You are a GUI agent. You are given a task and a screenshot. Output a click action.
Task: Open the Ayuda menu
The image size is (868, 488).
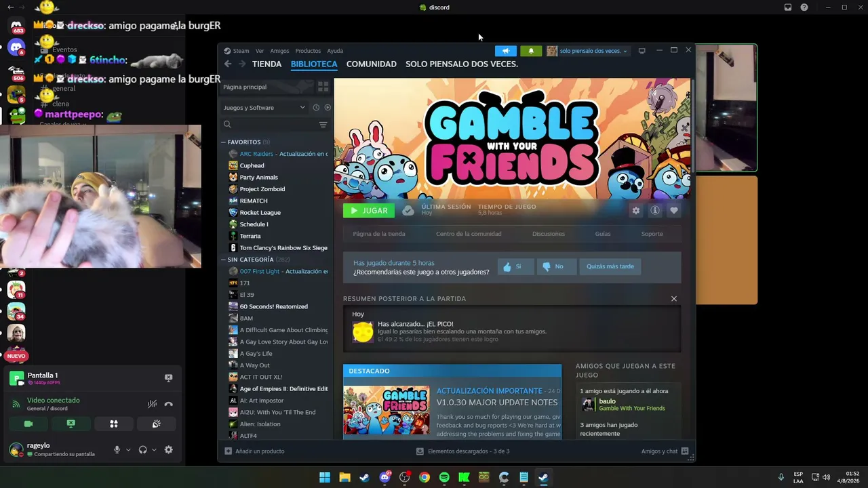pos(335,51)
